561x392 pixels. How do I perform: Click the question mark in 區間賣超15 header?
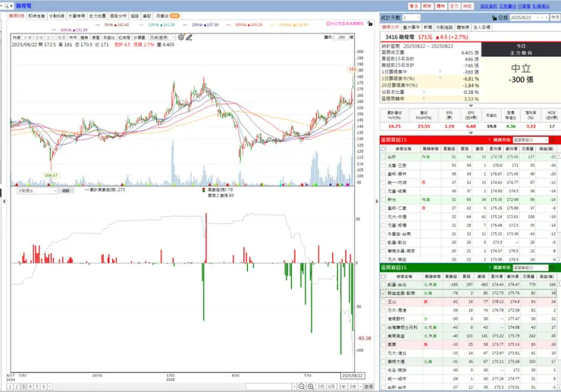(x=490, y=268)
